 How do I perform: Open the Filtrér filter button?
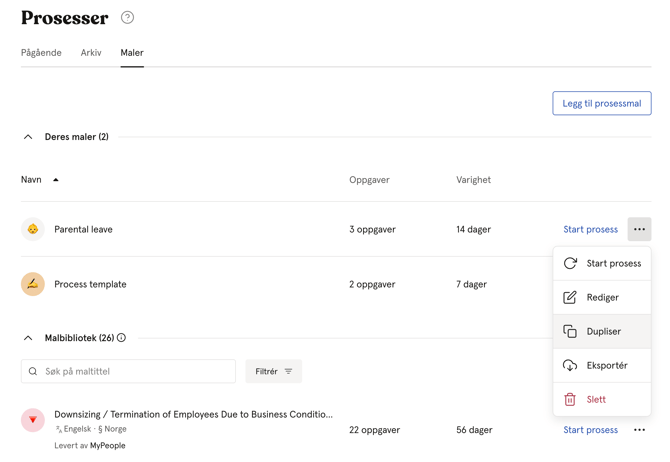pyautogui.click(x=273, y=371)
